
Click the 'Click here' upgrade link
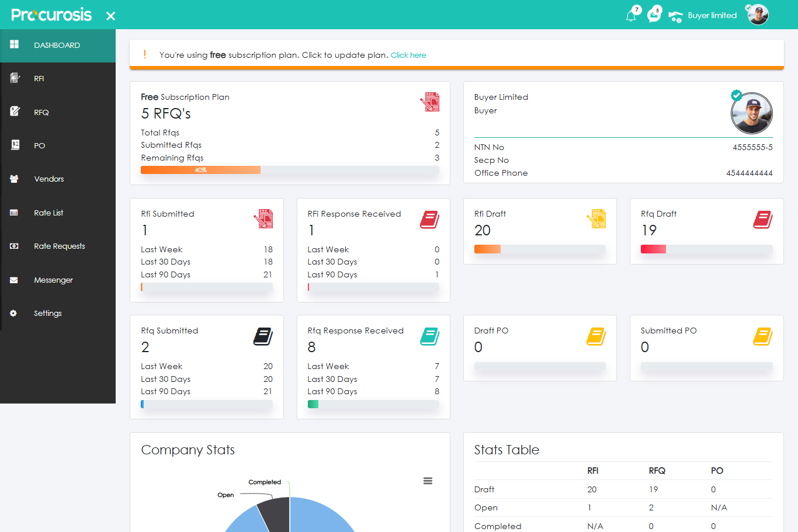point(408,55)
